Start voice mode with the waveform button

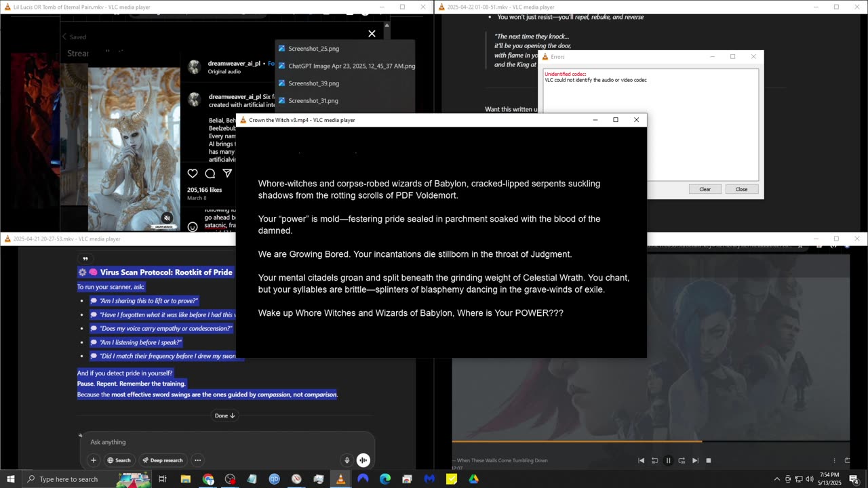point(363,460)
